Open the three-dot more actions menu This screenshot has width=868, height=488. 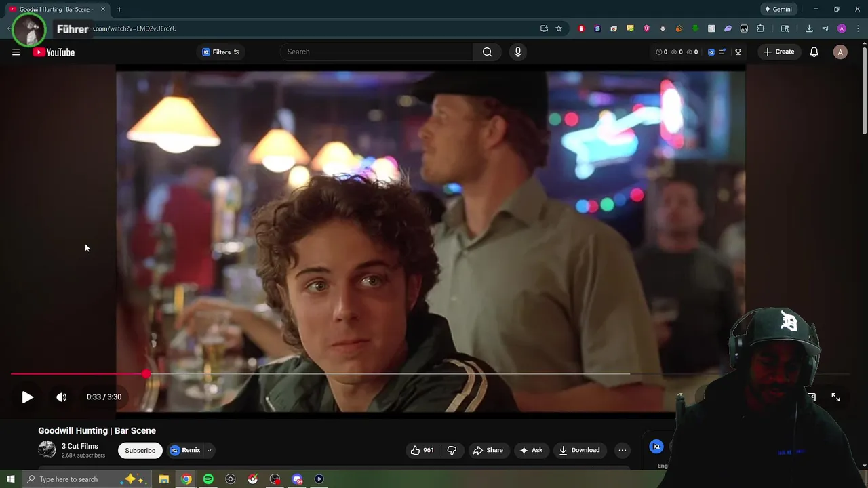(x=623, y=450)
